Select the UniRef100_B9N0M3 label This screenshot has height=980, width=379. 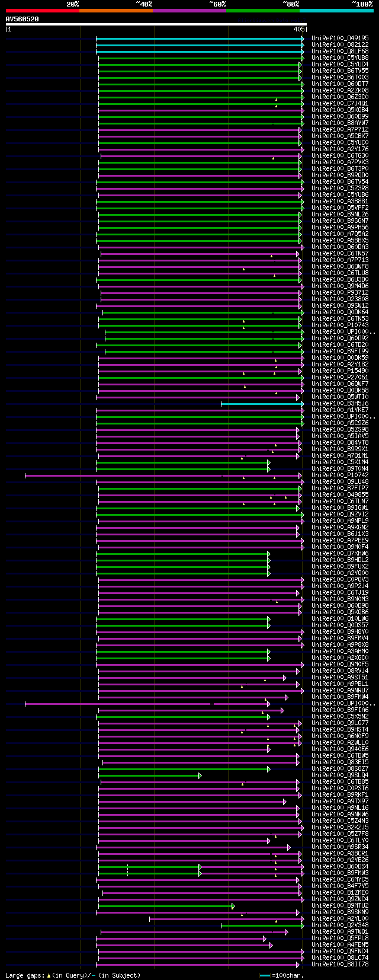340,599
